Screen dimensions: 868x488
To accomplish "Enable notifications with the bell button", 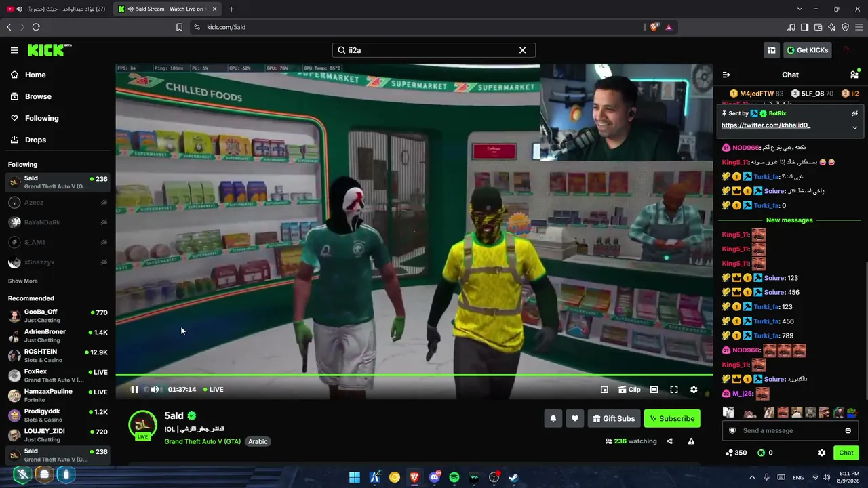I will coord(553,418).
